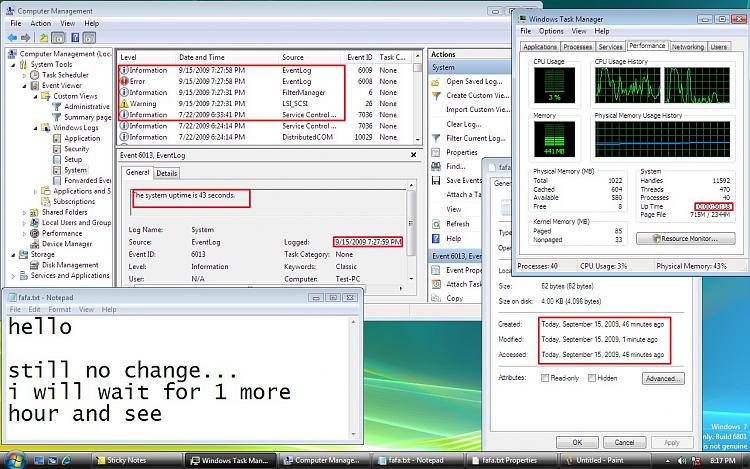Screen dimensions: 750x469
Task: Select the Forwarded Events log
Action: tap(88, 180)
